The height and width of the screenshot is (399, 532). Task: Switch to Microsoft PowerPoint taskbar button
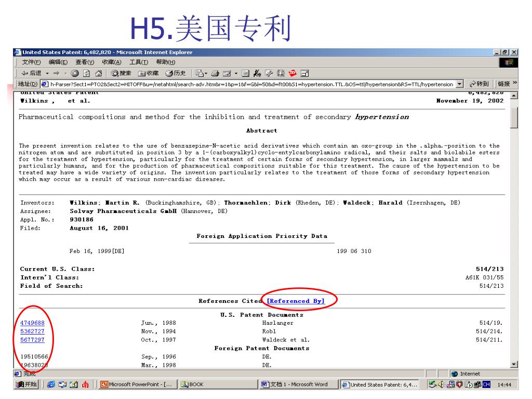click(137, 384)
